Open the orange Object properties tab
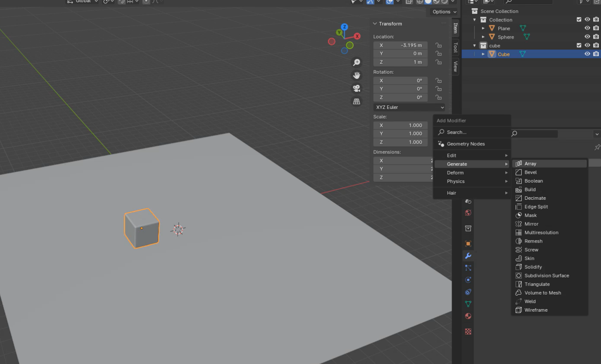 (x=468, y=244)
